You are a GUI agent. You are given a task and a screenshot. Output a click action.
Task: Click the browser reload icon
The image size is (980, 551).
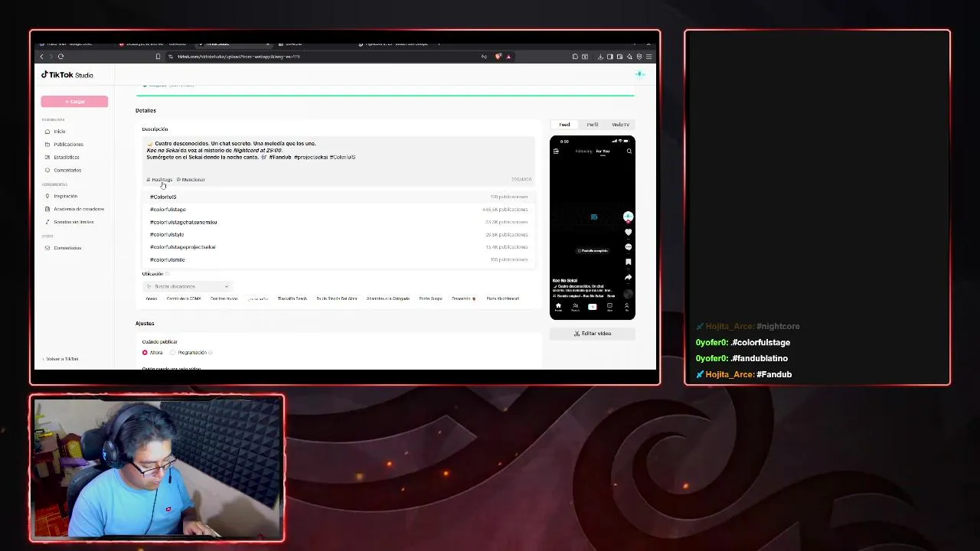tap(60, 57)
